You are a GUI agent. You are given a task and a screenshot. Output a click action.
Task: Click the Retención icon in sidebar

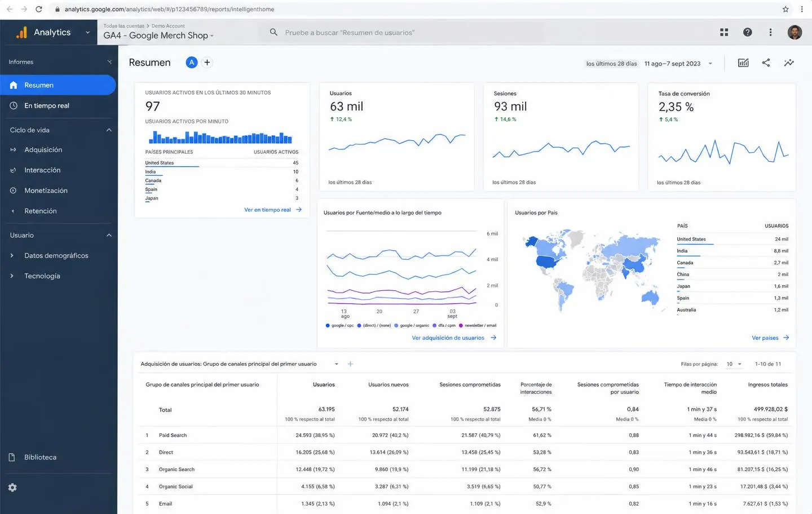[x=13, y=211]
